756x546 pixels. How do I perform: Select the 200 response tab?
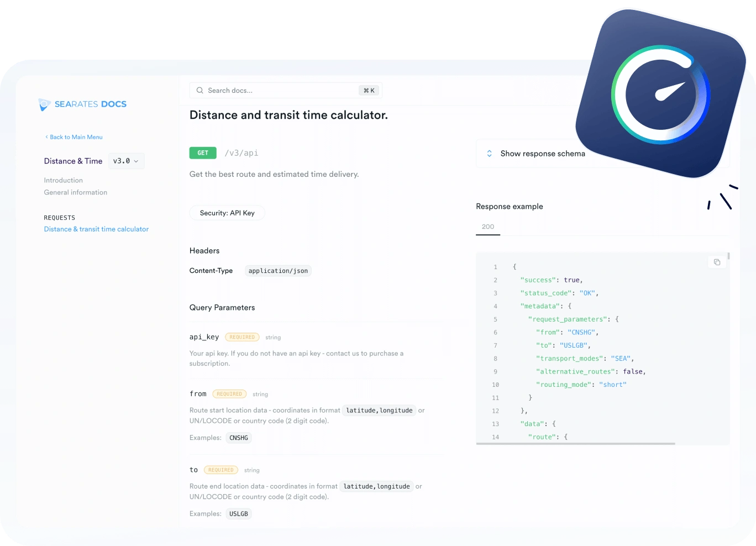coord(488,227)
